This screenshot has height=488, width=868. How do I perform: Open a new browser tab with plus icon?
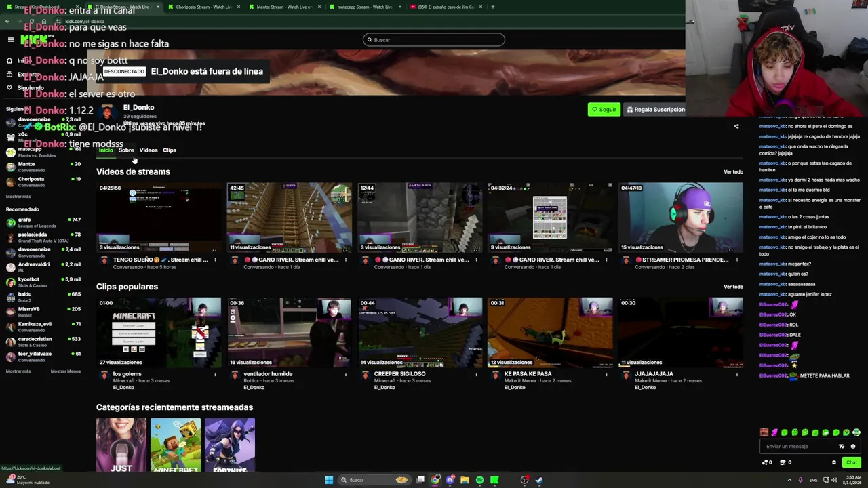coord(492,7)
